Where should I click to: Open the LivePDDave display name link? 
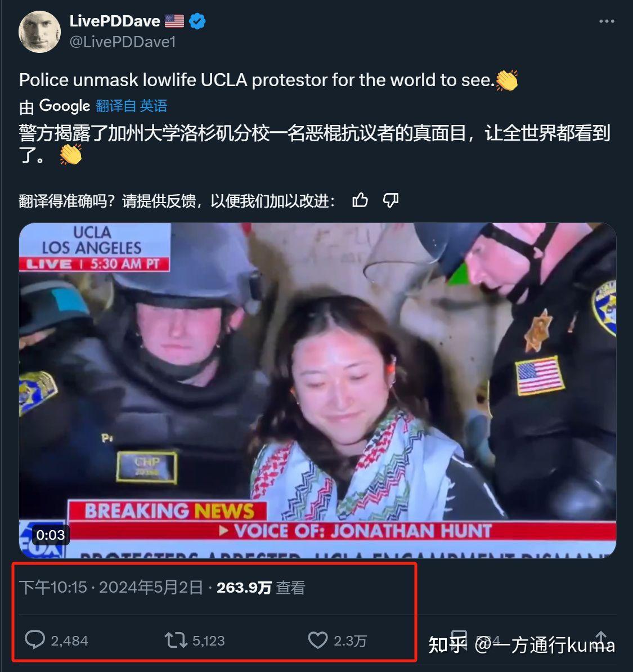tap(115, 21)
